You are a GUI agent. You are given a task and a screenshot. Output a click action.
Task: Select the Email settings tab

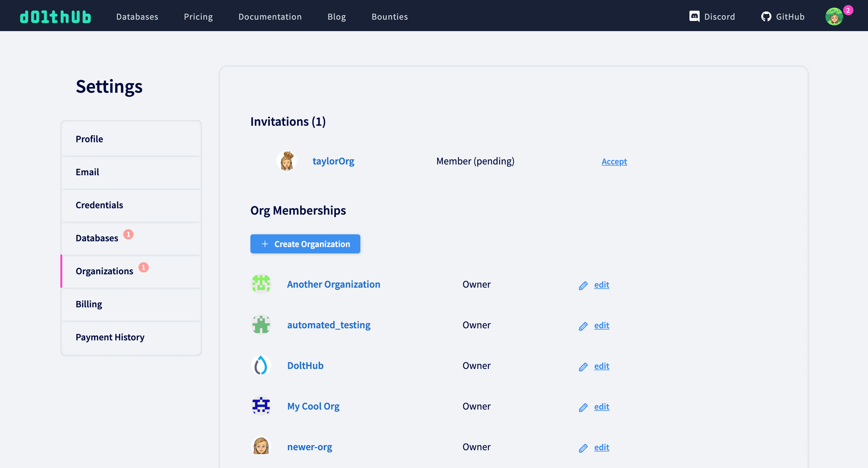[x=131, y=172]
